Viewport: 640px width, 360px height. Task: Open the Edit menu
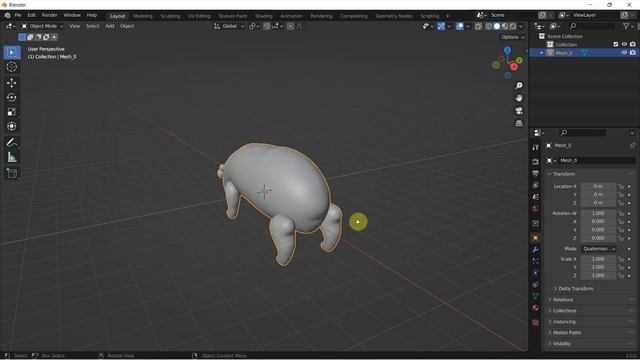(31, 15)
